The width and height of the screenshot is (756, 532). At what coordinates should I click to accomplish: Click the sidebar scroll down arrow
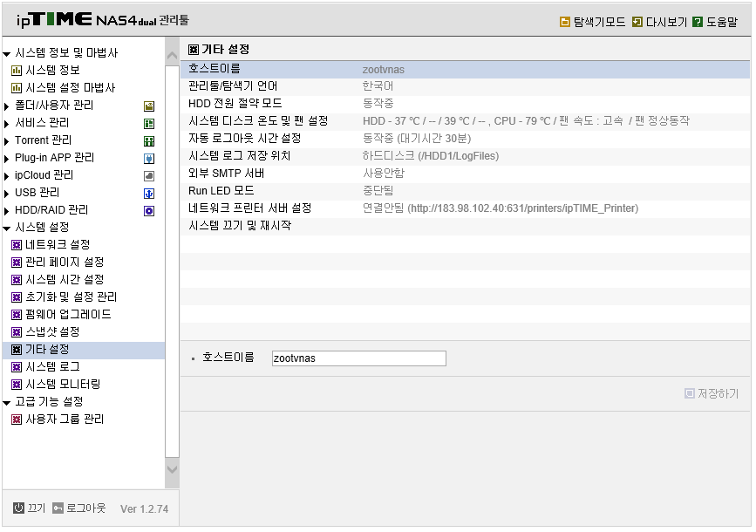click(172, 469)
